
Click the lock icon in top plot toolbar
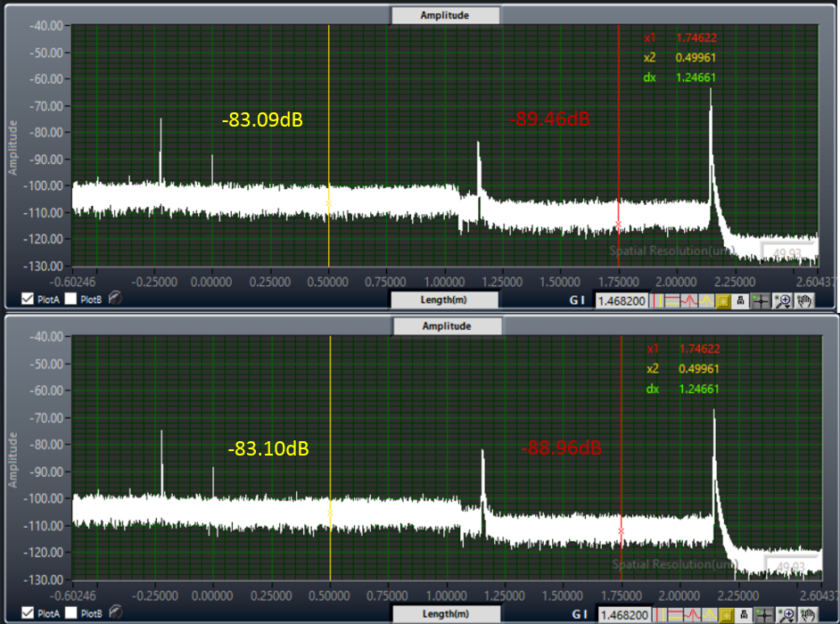[x=740, y=301]
